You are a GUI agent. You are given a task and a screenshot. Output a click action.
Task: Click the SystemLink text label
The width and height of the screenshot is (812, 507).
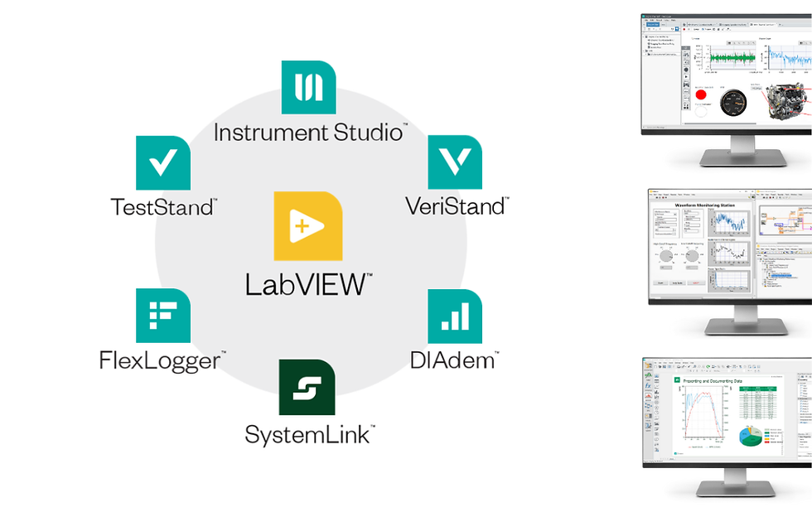pos(310,434)
